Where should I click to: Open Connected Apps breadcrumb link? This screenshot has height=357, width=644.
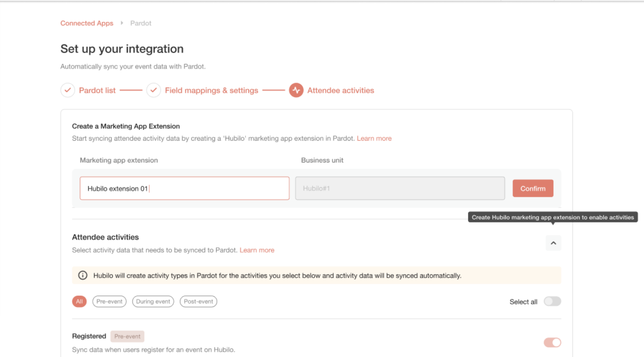pos(87,23)
